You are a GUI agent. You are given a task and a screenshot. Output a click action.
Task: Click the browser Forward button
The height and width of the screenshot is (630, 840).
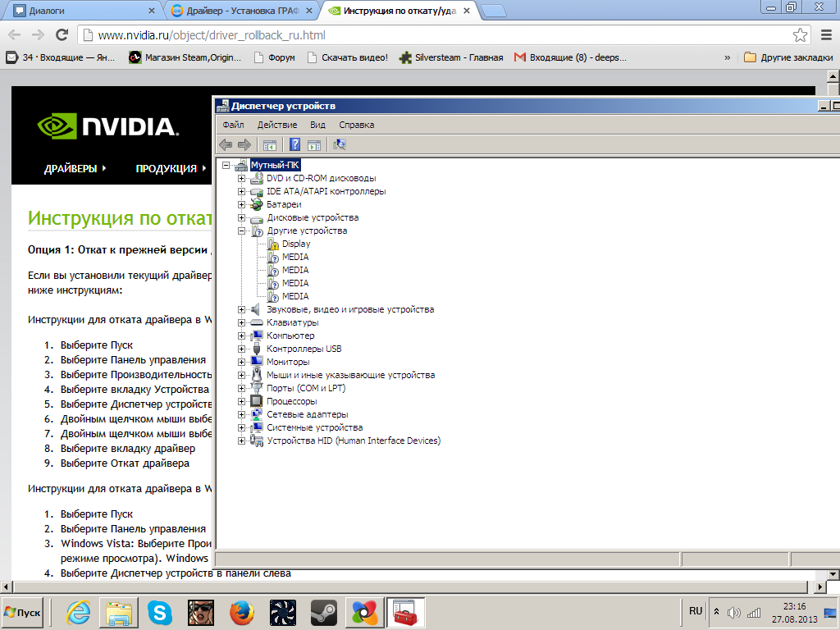(x=38, y=35)
